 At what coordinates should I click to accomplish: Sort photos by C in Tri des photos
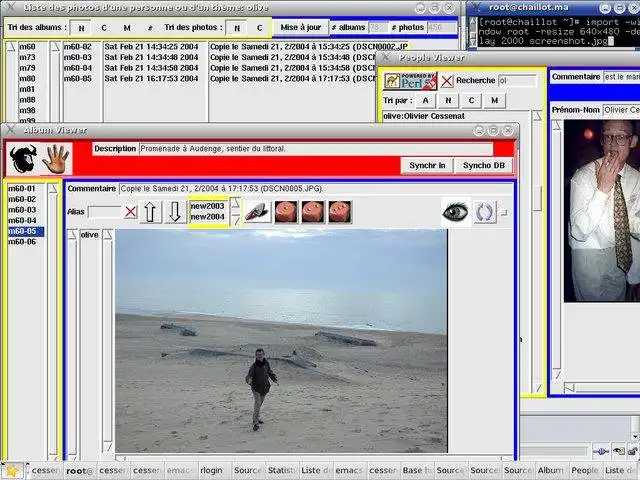tap(260, 28)
